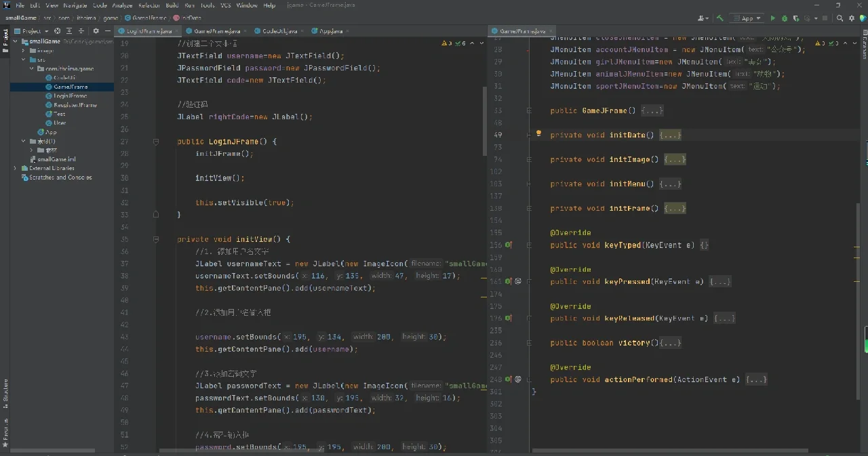
Task: Expand all in Project panel toolbar
Action: coord(69,31)
